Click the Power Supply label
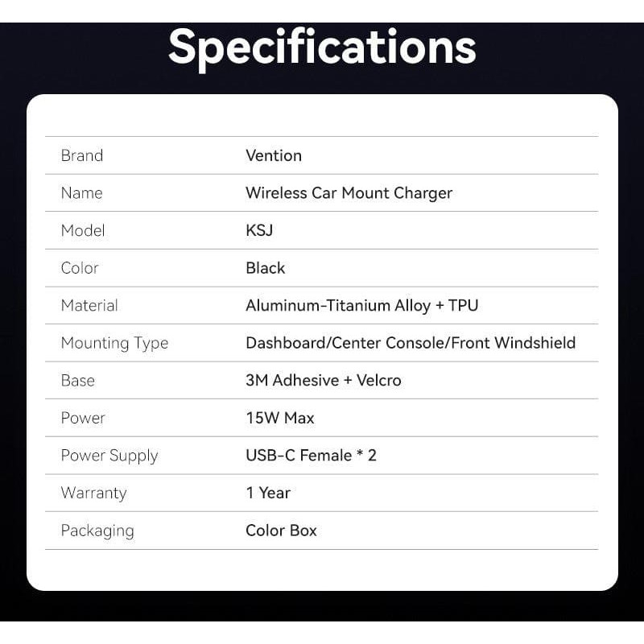 109,456
